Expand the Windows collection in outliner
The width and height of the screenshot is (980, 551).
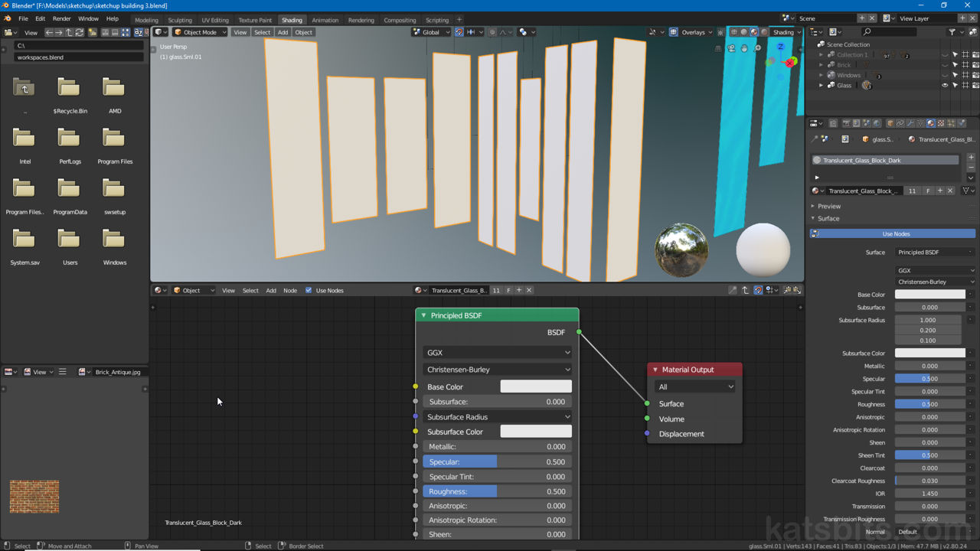coord(822,75)
